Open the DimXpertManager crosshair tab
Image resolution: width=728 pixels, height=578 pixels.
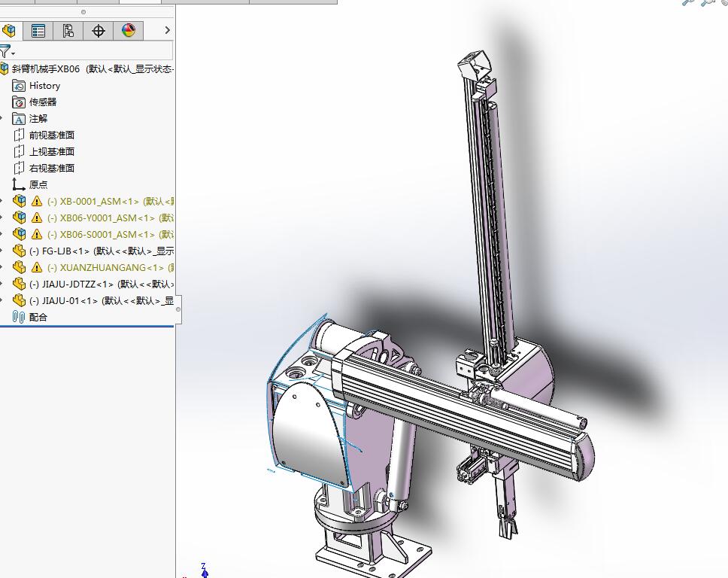click(x=99, y=31)
